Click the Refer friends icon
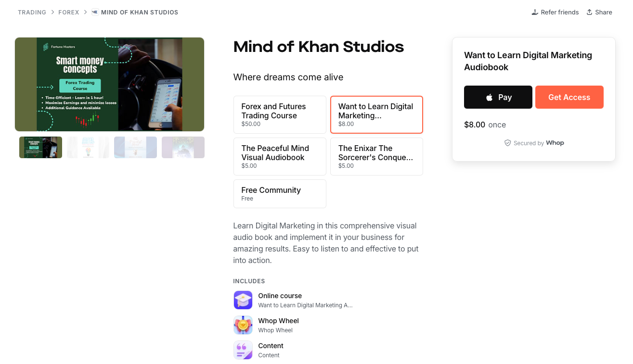Image resolution: width=633 pixels, height=364 pixels. point(534,12)
